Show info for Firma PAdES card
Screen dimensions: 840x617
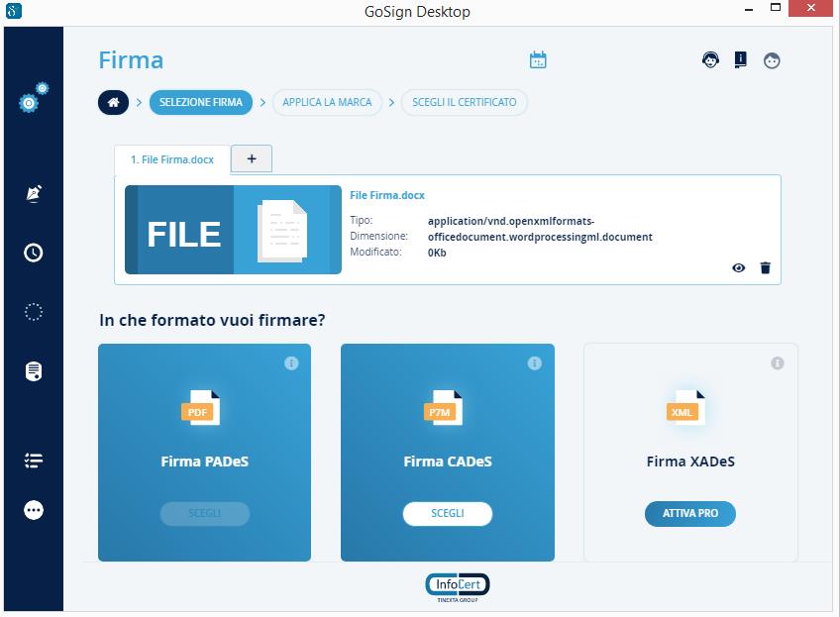coord(291,363)
